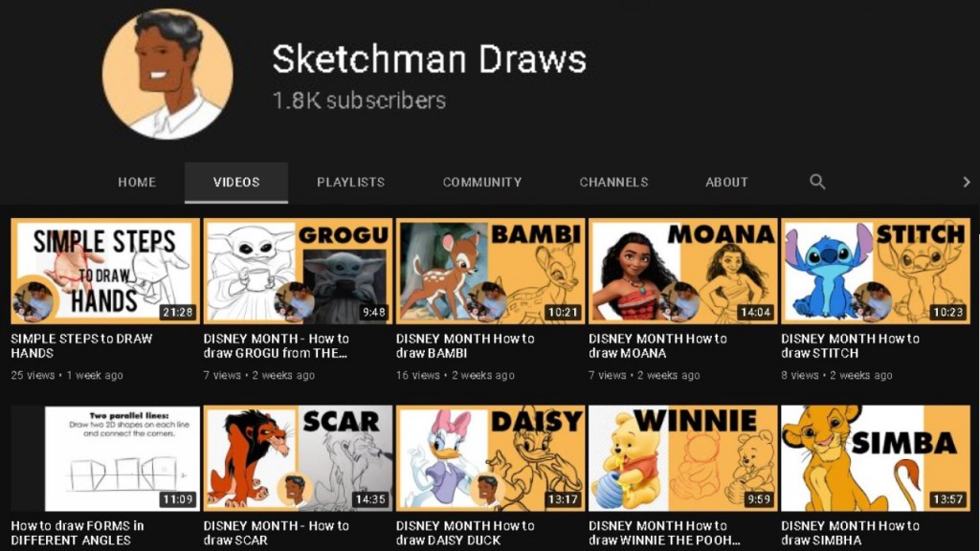
Task: Switch to the Home tab
Action: click(137, 183)
